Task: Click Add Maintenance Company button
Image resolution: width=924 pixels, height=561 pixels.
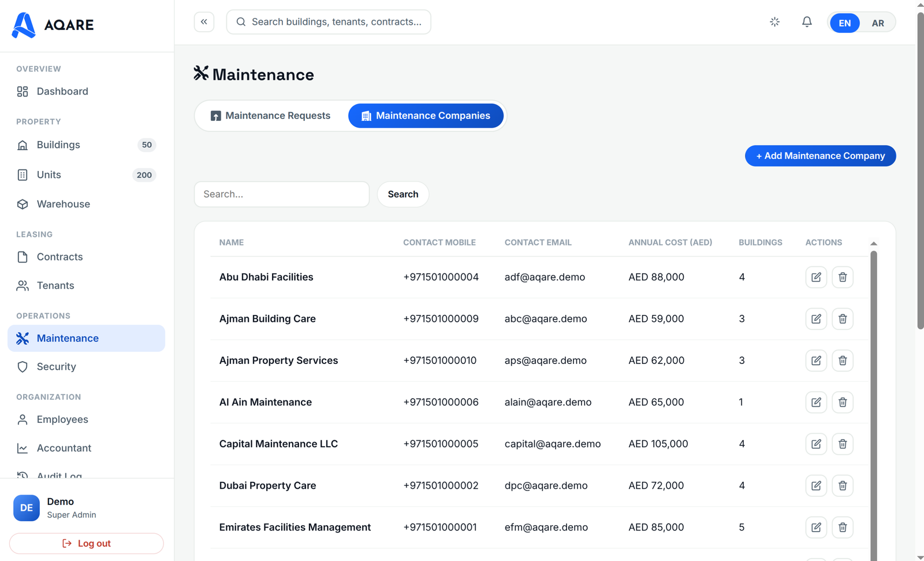Action: (x=820, y=156)
